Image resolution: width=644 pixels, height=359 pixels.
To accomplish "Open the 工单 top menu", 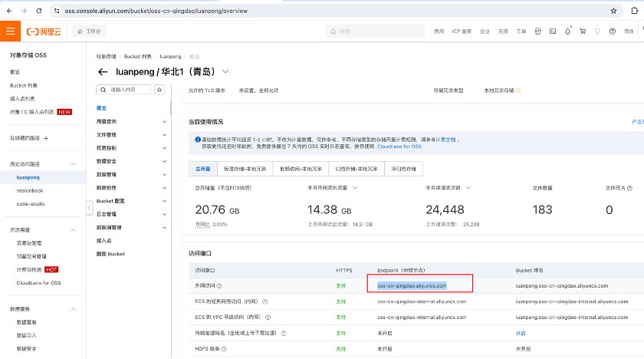I will (521, 31).
